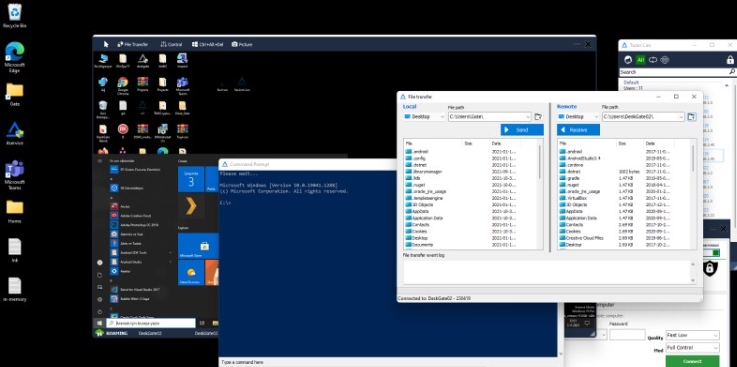Open the Remote drive dropdown showing Desktop
This screenshot has width=737, height=367.
pyautogui.click(x=578, y=117)
